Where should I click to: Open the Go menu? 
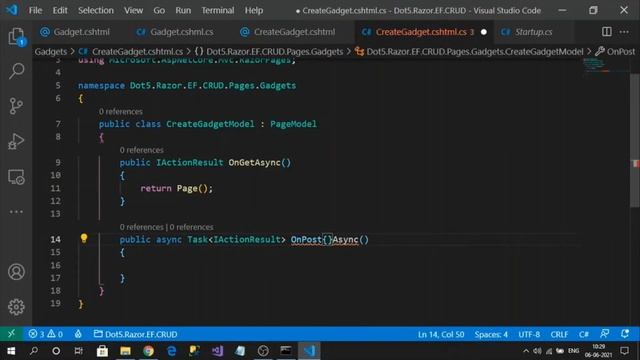click(x=159, y=10)
